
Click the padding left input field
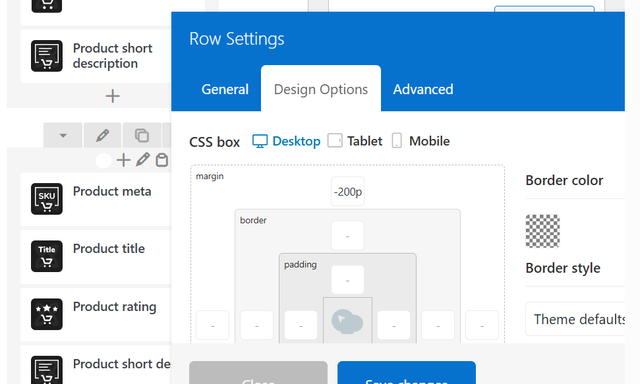click(x=301, y=325)
